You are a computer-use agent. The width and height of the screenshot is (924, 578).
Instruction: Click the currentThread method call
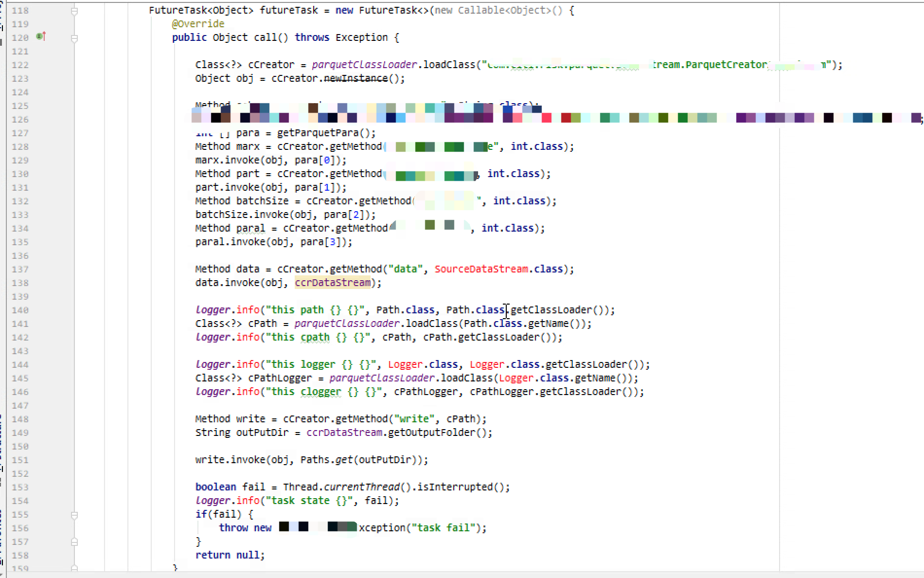point(361,487)
